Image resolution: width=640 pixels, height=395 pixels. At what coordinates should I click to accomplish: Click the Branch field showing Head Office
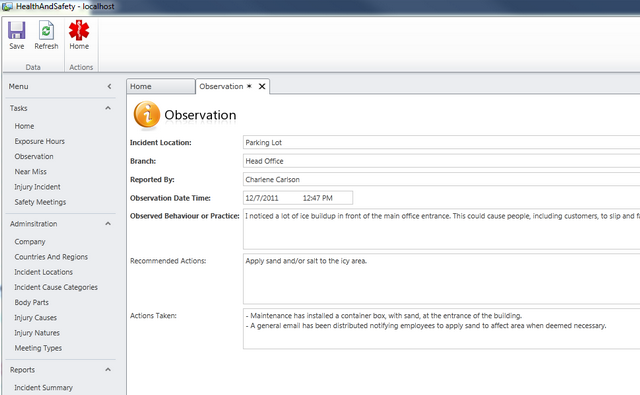pos(441,161)
